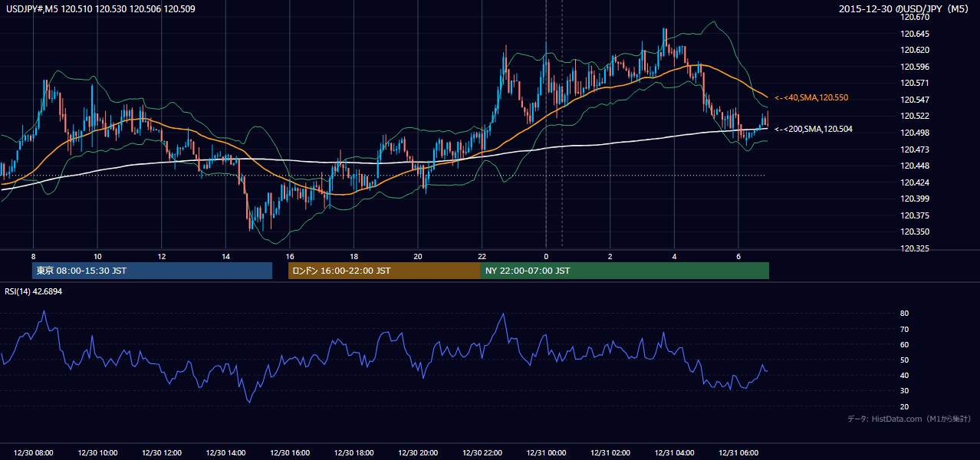Click hour tick 14 under price chart
The width and height of the screenshot is (980, 460).
click(x=225, y=256)
